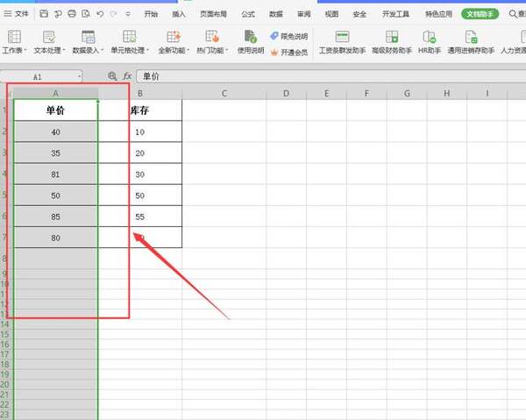Screen dimensions: 526x420
Task: Click the cell containing 80
Action: click(x=56, y=238)
